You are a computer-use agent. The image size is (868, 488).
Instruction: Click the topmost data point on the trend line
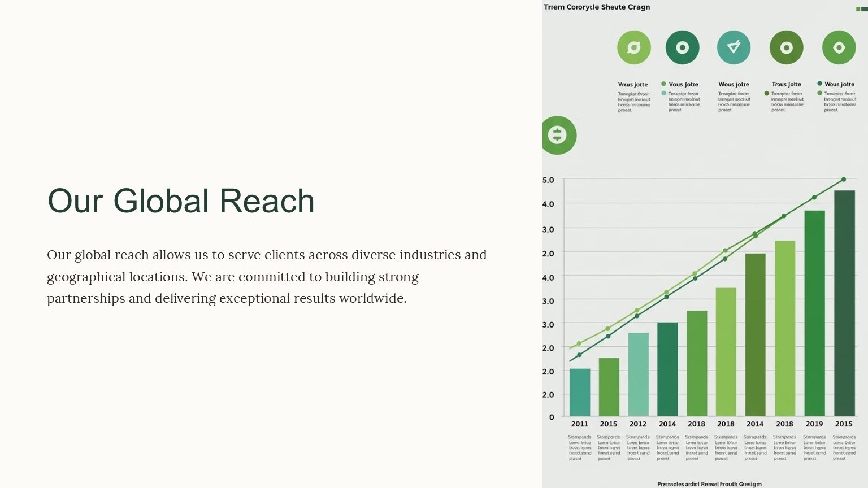(x=844, y=180)
